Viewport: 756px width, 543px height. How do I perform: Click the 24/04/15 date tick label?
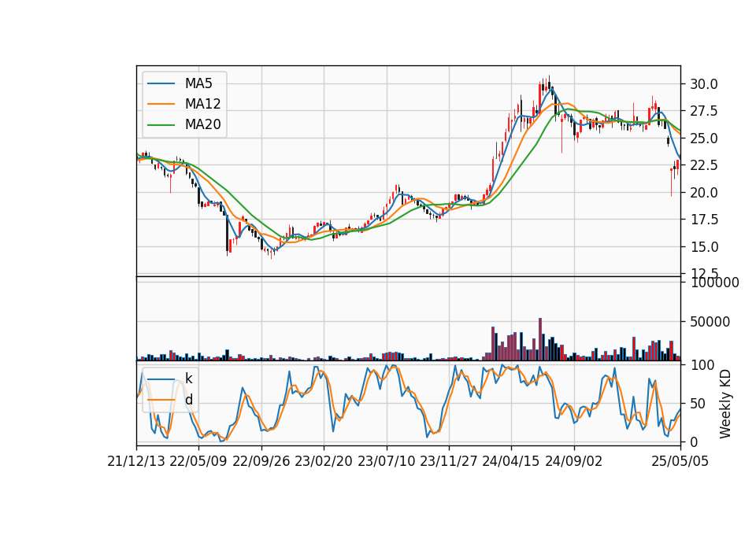(x=511, y=461)
